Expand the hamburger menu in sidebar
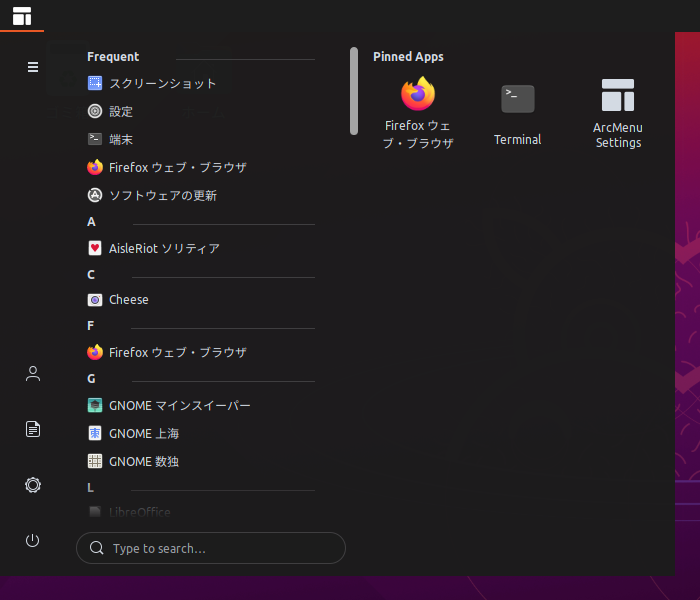The width and height of the screenshot is (700, 600). [33, 67]
